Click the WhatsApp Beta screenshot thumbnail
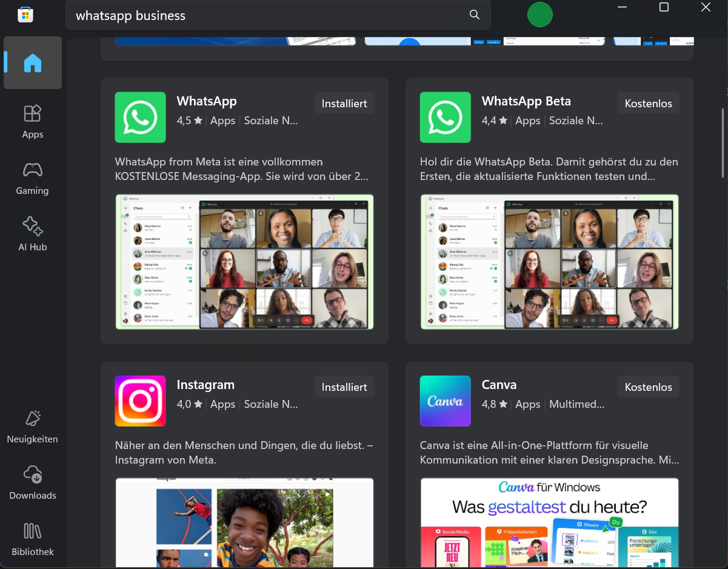The width and height of the screenshot is (728, 569). 549,262
